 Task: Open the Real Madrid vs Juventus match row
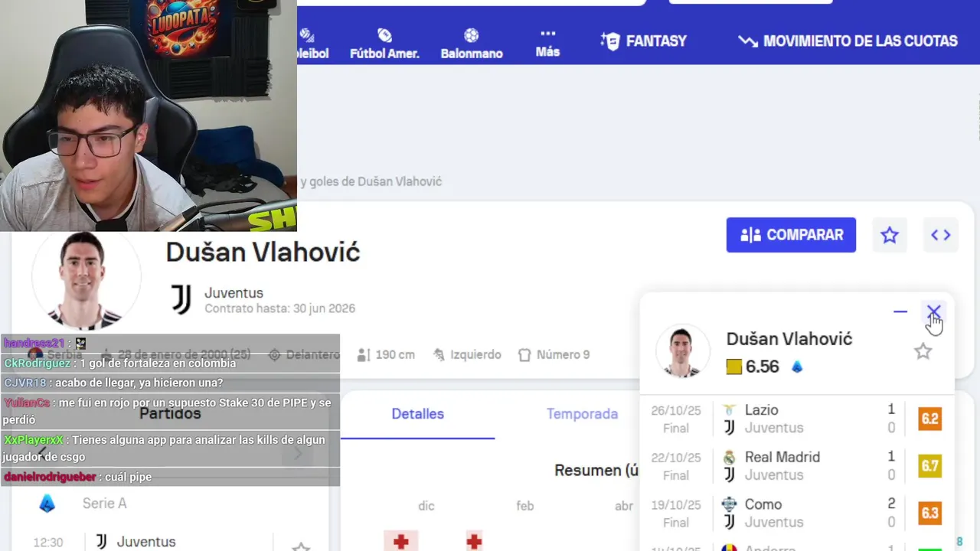click(x=797, y=466)
